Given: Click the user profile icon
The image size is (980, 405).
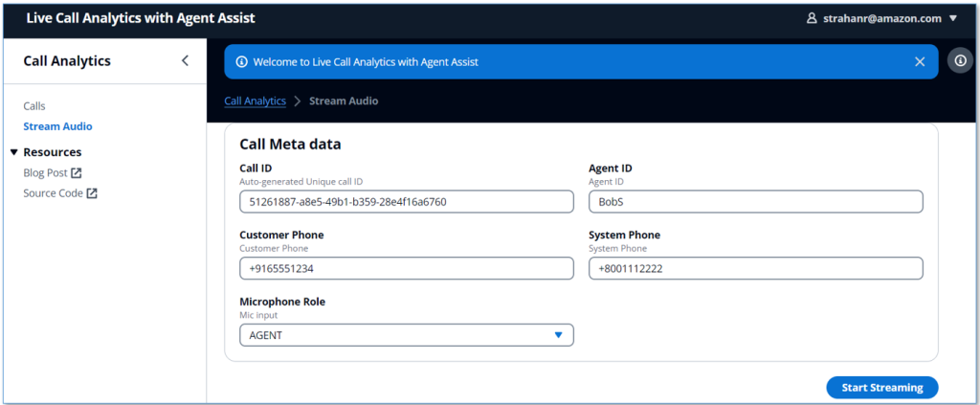Looking at the screenshot, I should point(812,18).
